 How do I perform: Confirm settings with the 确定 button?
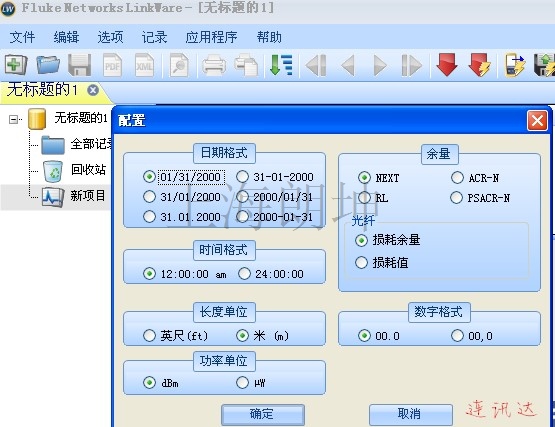point(263,414)
